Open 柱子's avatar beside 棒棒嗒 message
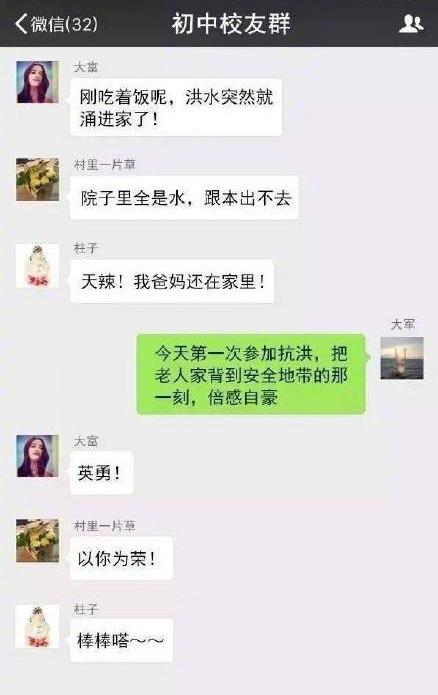 (37, 626)
